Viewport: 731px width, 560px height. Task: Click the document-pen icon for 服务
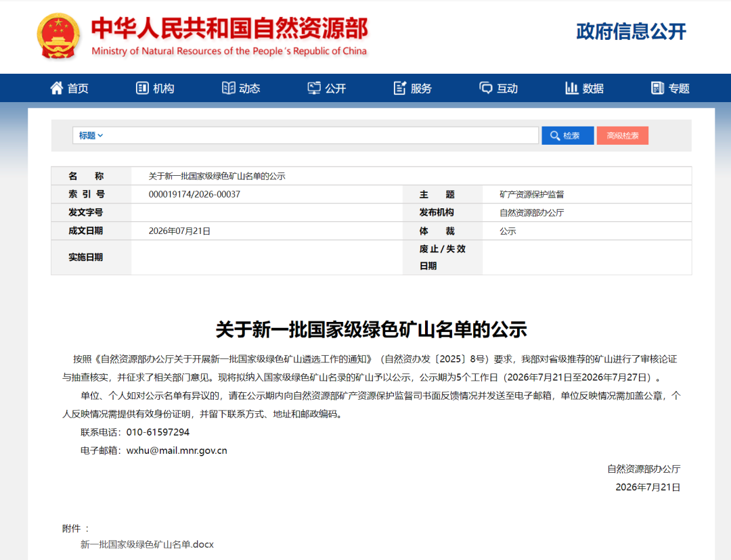coord(400,88)
